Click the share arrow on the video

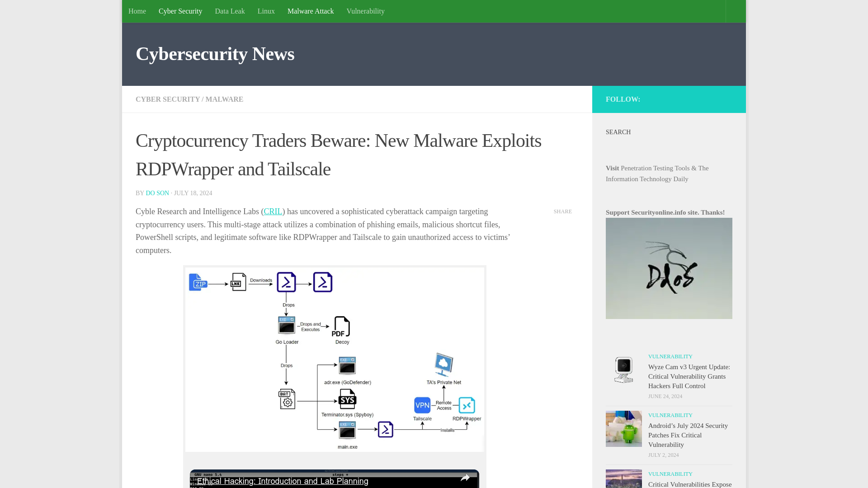point(465,478)
